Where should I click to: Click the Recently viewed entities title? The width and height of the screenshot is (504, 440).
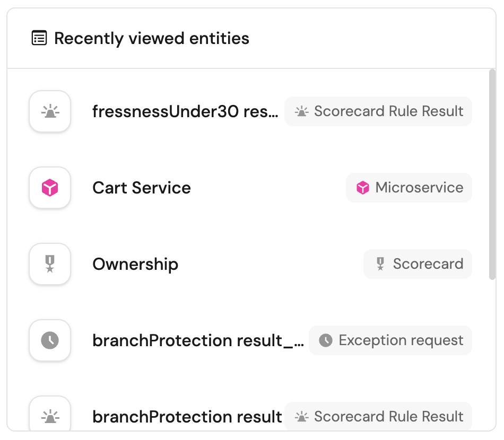tap(152, 39)
